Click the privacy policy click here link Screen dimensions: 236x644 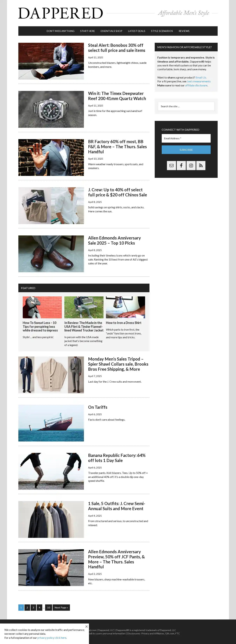point(52,638)
